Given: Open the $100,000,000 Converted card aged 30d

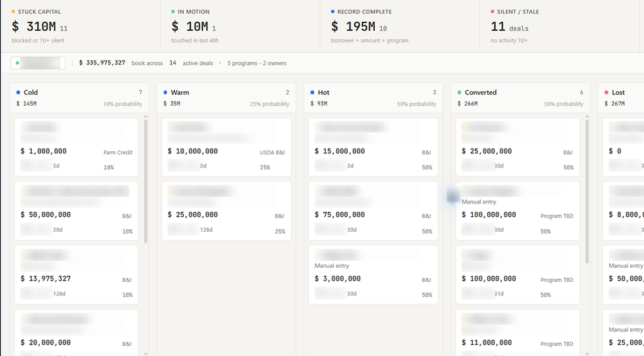Looking at the screenshot, I should [518, 211].
